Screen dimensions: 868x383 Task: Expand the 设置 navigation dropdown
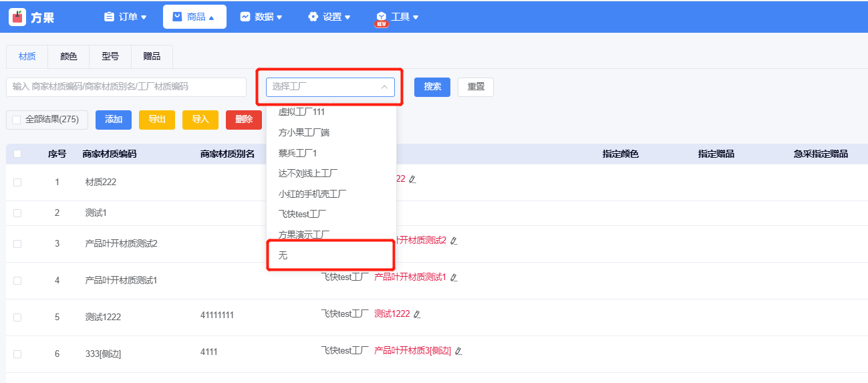tap(329, 17)
